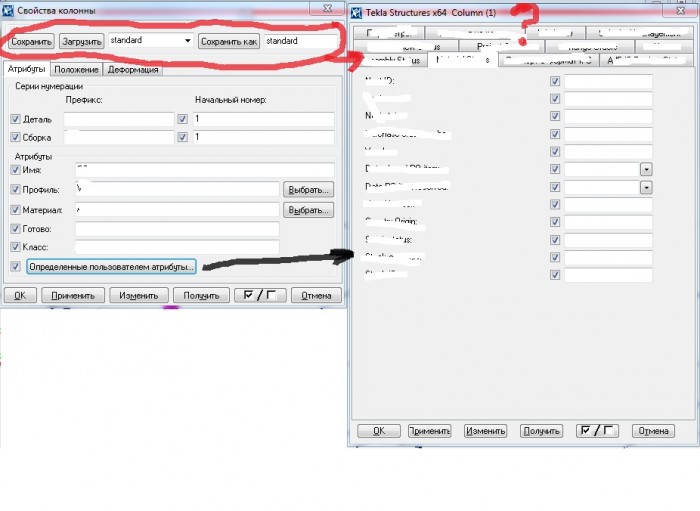Screen dimensions: 700x511
Task: Click the checkbox toggle all button in left dialog
Action: click(x=260, y=295)
